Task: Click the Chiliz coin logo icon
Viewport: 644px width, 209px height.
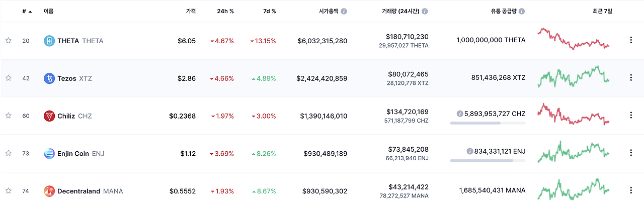Action: click(49, 116)
